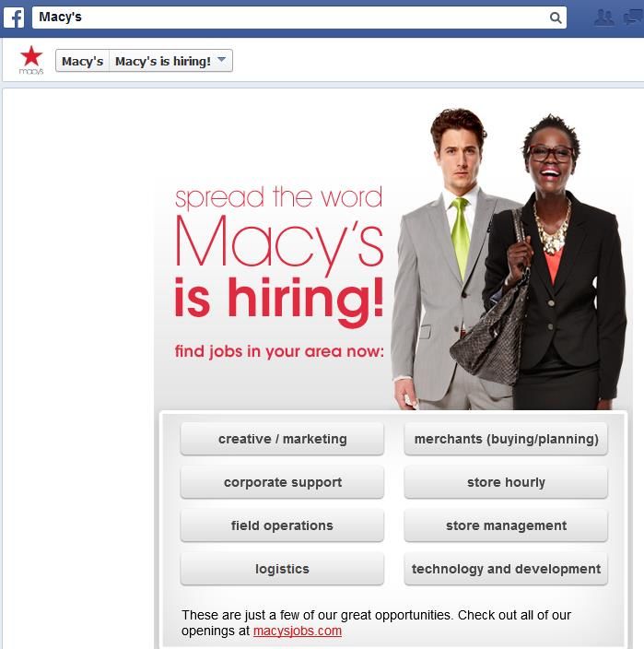Open the messages chat icon
Screen dimensions: 644x649
[633, 18]
